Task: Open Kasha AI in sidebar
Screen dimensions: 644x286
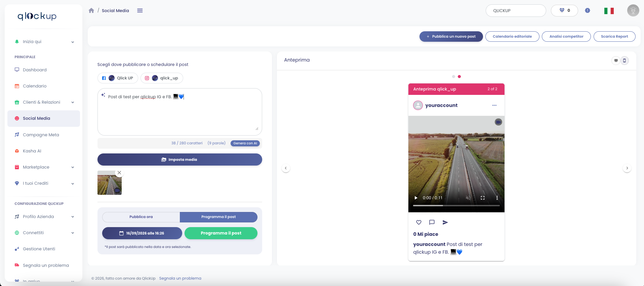Action: [x=44, y=151]
